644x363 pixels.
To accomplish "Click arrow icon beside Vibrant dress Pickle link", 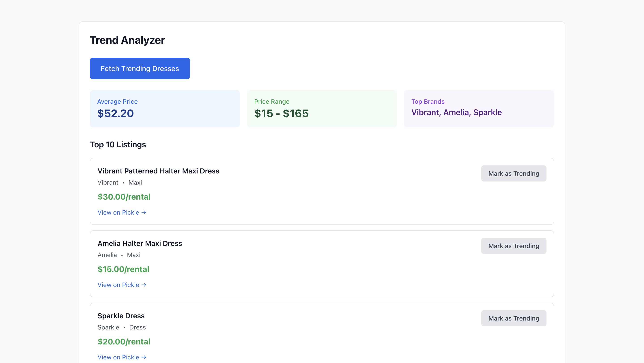I will pyautogui.click(x=144, y=212).
